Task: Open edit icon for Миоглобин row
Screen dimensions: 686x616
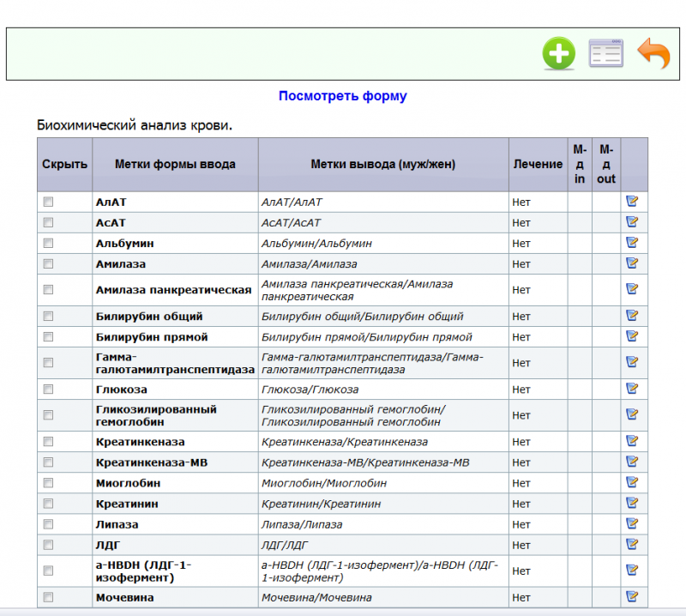Action: click(633, 482)
